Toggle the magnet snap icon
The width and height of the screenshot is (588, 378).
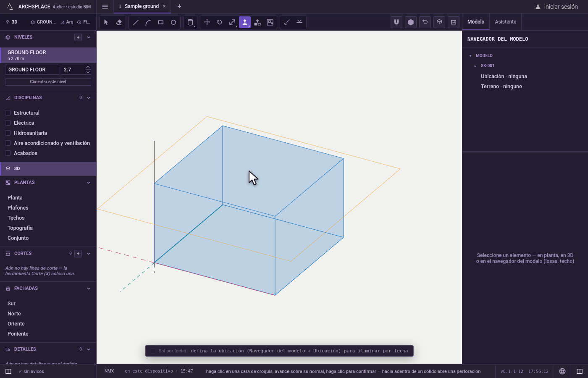pyautogui.click(x=396, y=22)
